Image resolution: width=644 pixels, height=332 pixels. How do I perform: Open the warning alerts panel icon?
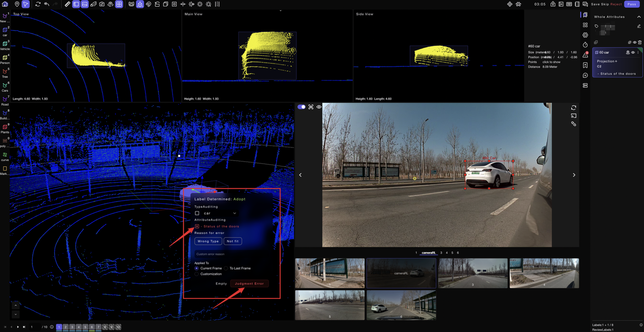point(585,55)
